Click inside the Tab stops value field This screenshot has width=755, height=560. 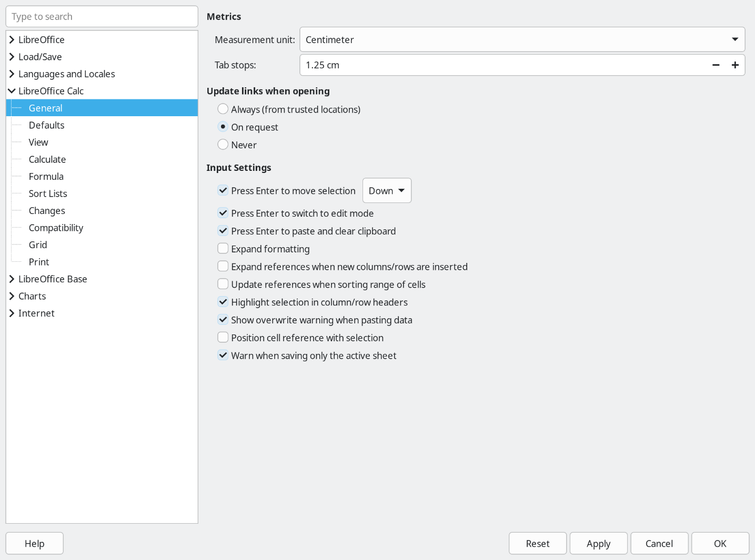[x=500, y=65]
